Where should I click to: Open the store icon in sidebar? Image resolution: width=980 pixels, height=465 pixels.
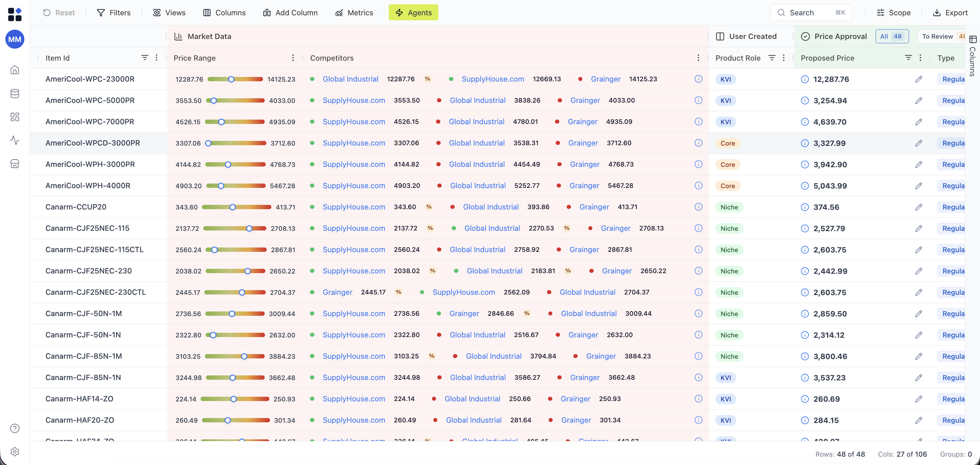coord(15,164)
